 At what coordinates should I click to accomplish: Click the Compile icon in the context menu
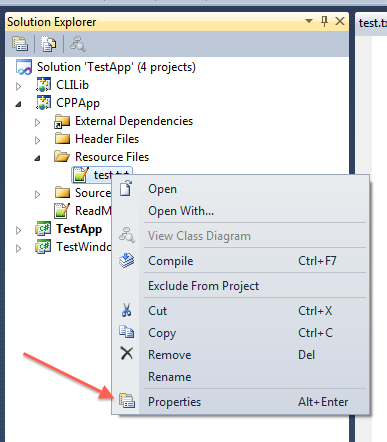tap(127, 261)
